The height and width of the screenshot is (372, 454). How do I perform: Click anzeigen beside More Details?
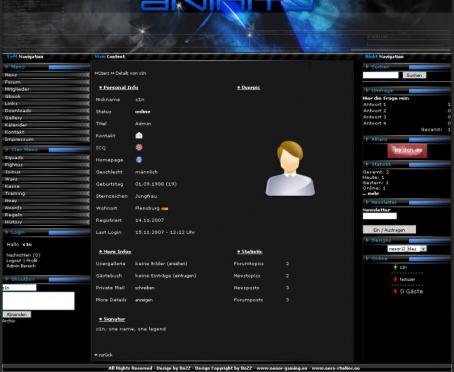144,300
